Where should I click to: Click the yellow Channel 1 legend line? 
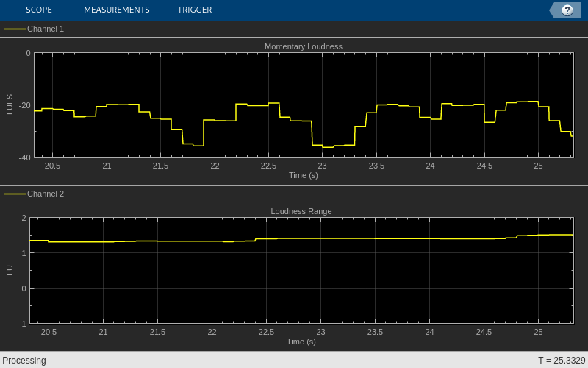pos(15,29)
